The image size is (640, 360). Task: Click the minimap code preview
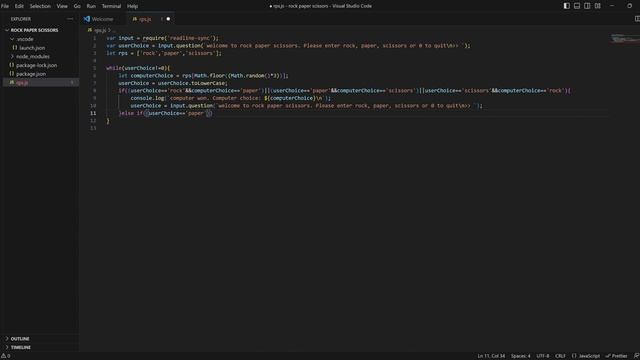625,39
